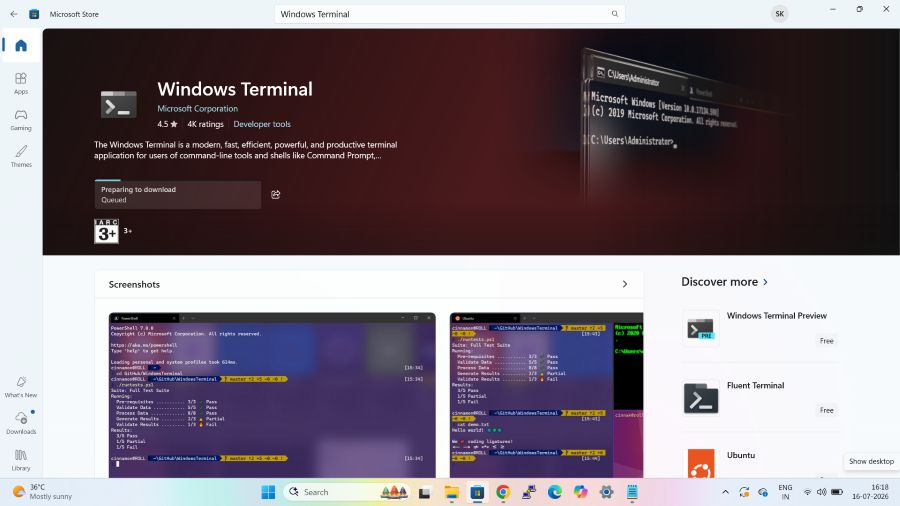Open Library in sidebar

[21, 460]
